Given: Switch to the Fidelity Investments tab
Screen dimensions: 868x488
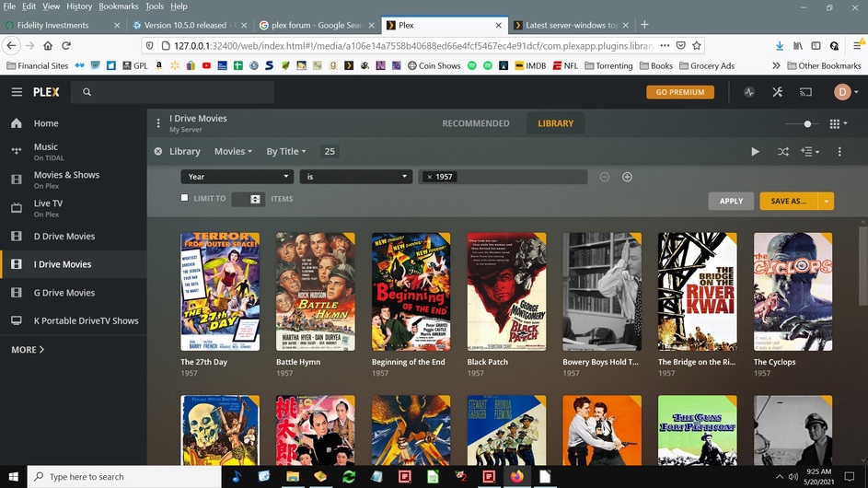Looking at the screenshot, I should point(63,25).
